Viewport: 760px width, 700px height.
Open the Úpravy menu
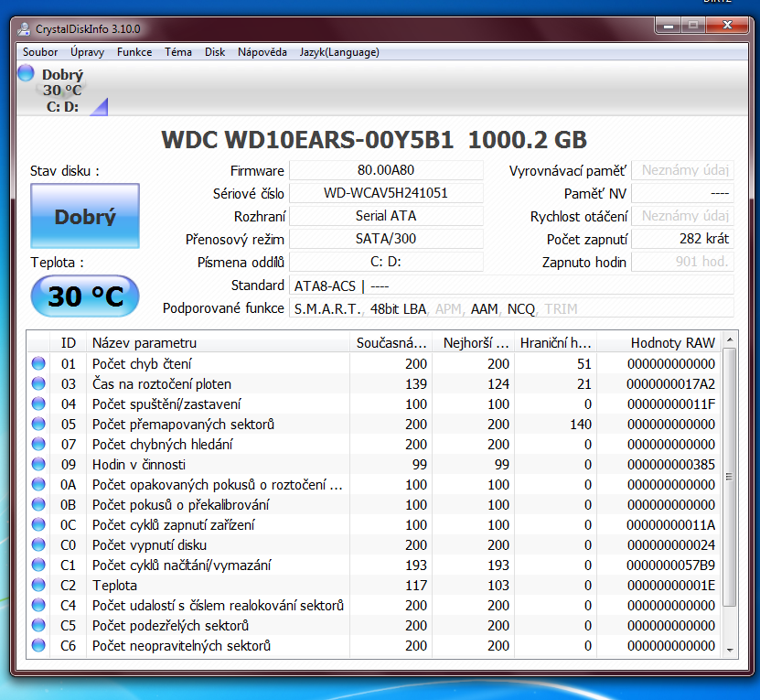pyautogui.click(x=87, y=52)
